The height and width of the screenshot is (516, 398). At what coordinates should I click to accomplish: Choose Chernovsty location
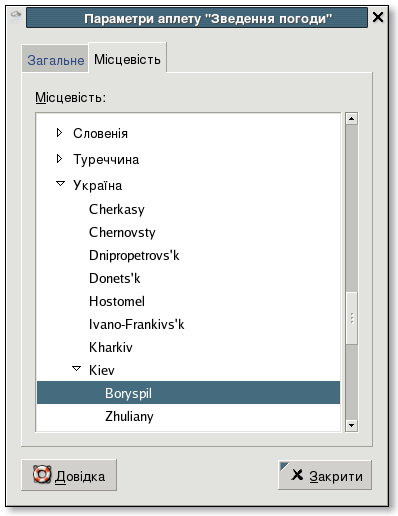pyautogui.click(x=122, y=232)
